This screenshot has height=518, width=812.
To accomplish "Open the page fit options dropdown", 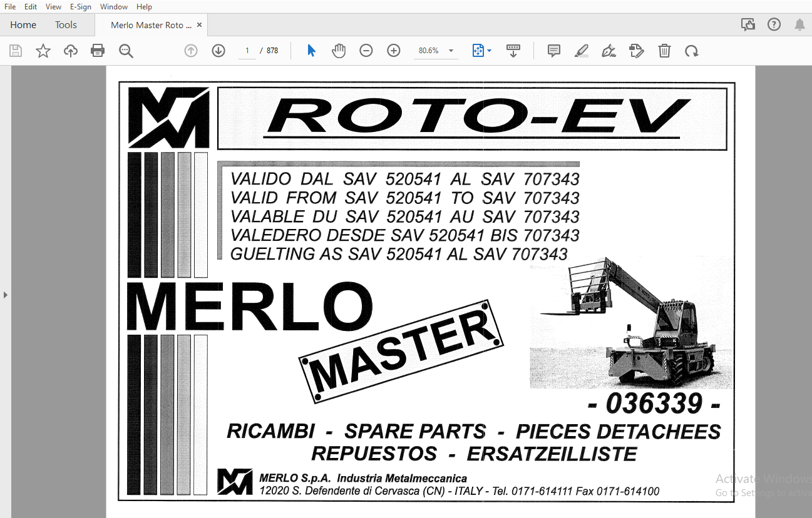I will (481, 51).
